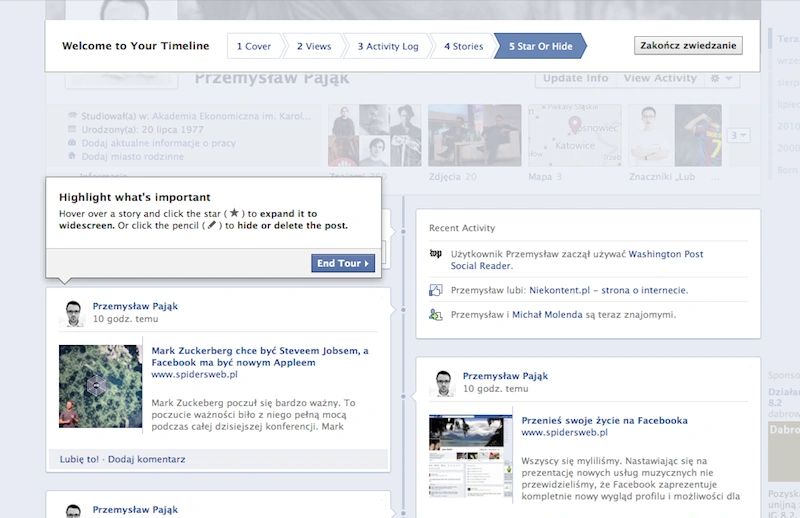
Task: Open the Niekontent.pl – strona o internecie link
Action: click(x=609, y=290)
